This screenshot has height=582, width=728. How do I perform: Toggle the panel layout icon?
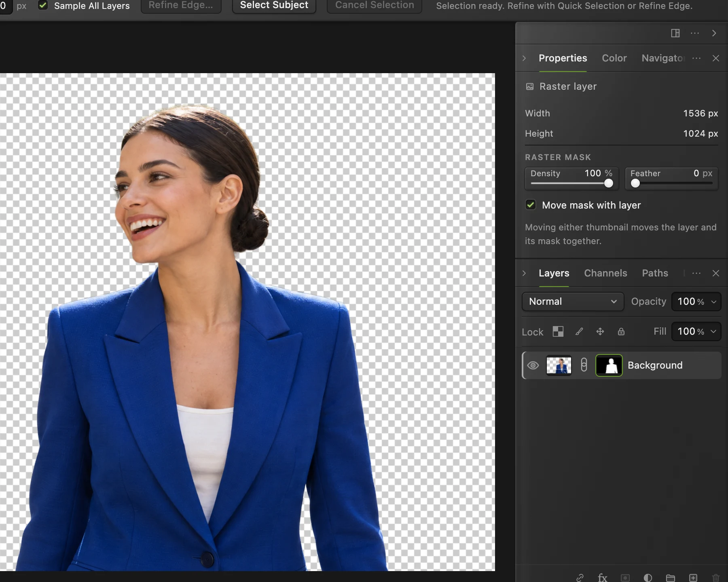(675, 33)
